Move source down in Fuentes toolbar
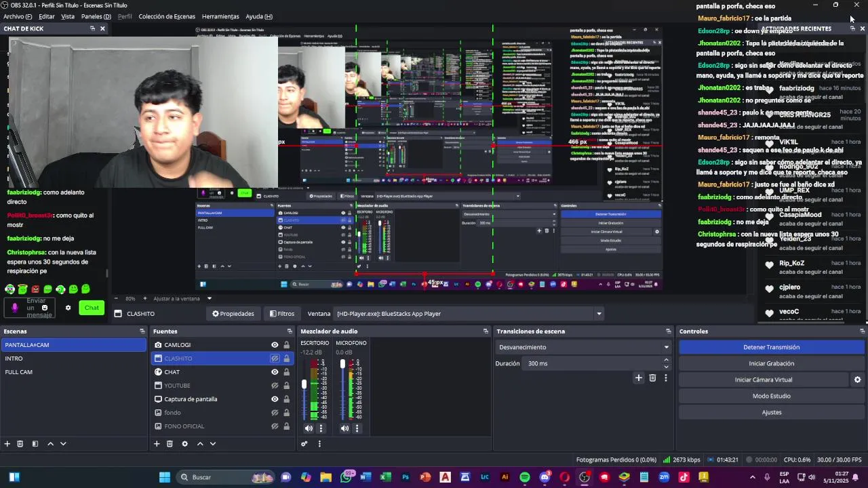Image resolution: width=868 pixels, height=488 pixels. [213, 444]
